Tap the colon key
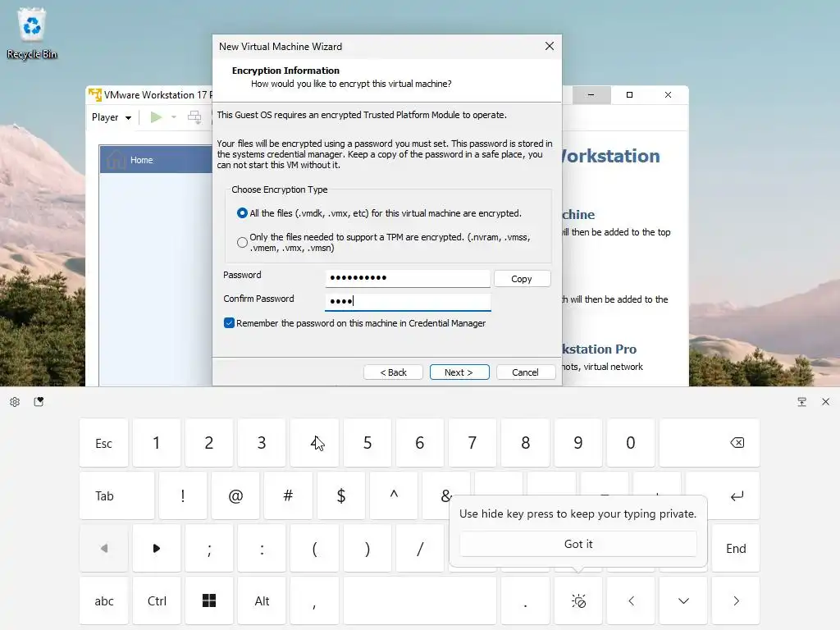The width and height of the screenshot is (840, 630). pyautogui.click(x=262, y=548)
